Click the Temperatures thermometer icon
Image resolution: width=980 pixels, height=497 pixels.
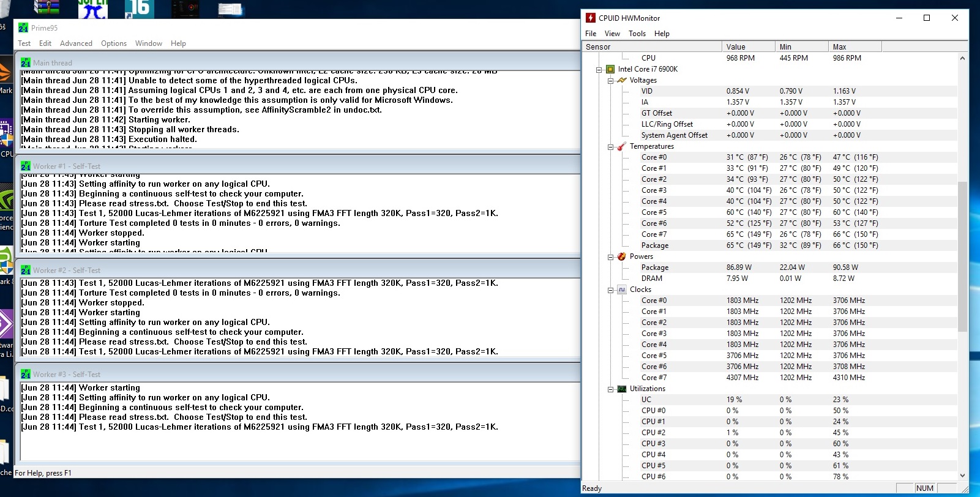point(622,146)
